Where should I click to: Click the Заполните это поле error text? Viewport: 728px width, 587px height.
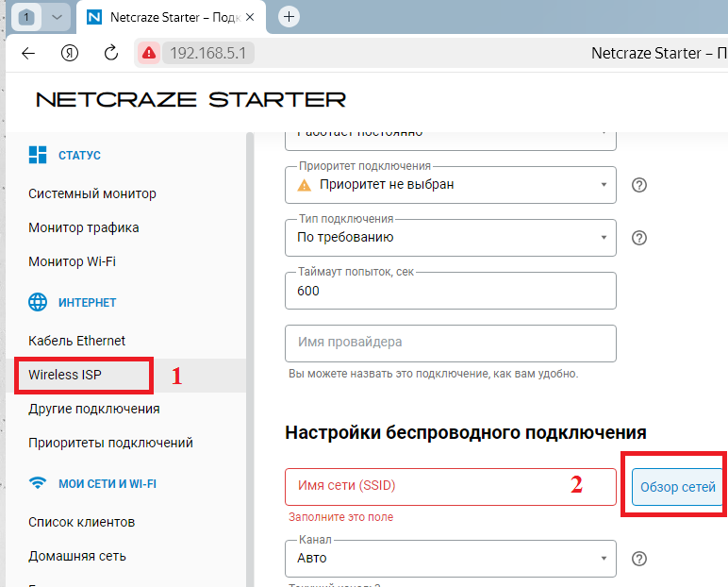tap(340, 517)
